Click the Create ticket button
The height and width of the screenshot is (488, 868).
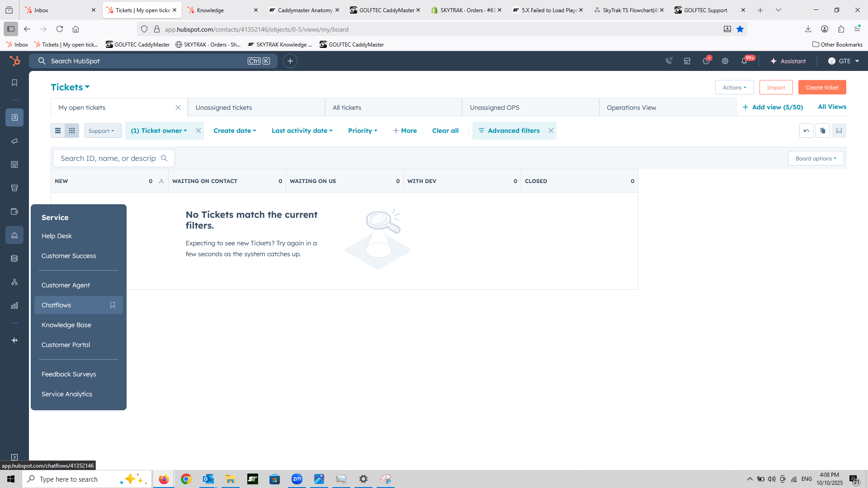[x=821, y=88]
